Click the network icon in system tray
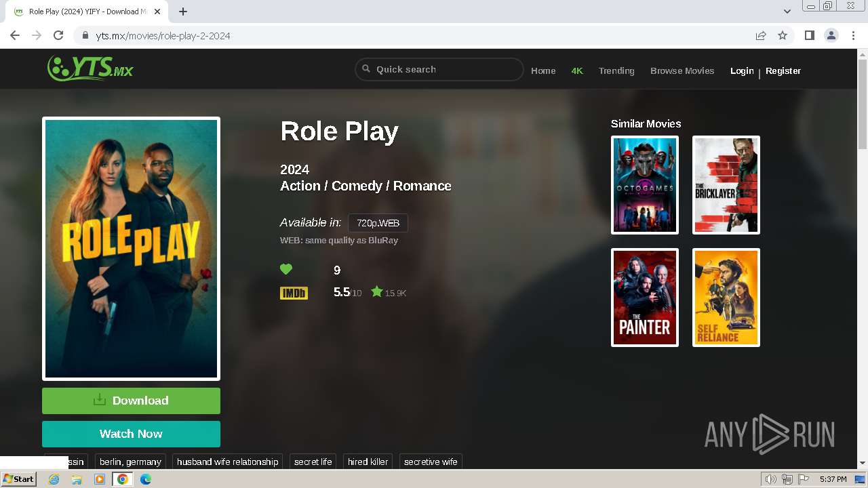The height and width of the screenshot is (488, 868). pos(787,479)
